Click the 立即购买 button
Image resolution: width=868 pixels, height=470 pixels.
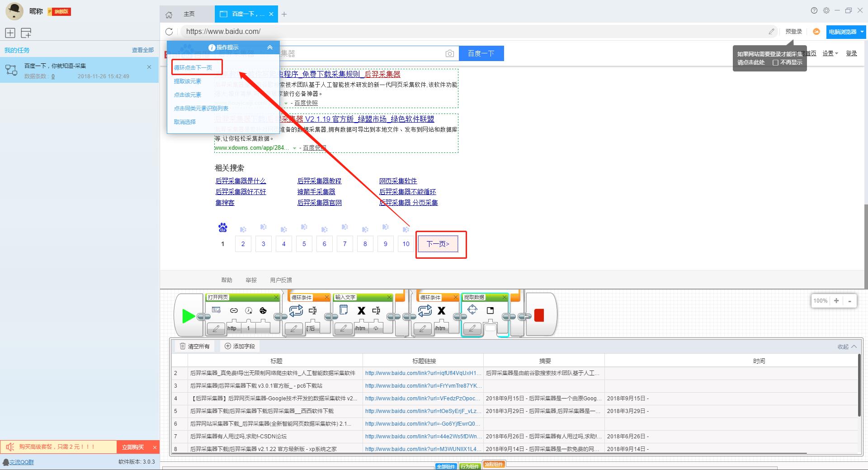(x=133, y=447)
